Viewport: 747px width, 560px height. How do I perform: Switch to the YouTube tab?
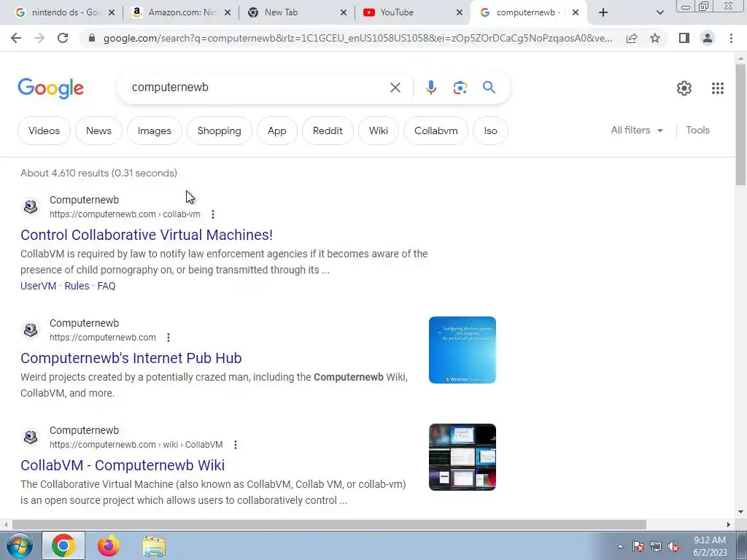tap(414, 12)
